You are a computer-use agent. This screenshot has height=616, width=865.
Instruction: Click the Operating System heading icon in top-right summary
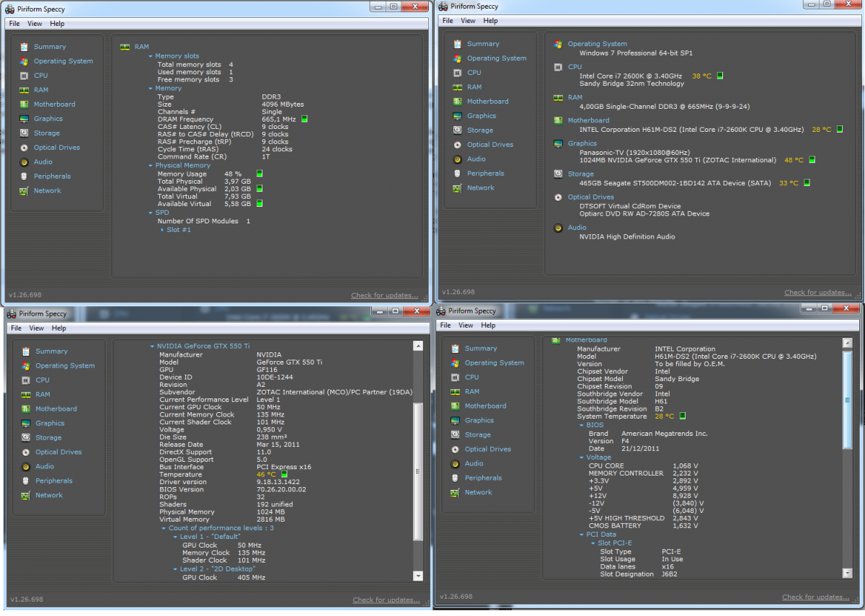tap(558, 44)
